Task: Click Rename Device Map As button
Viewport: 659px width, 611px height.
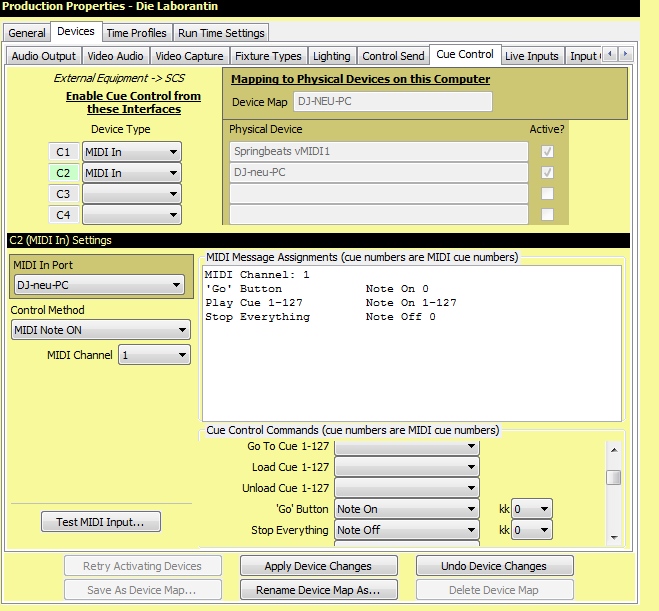Action: (318, 590)
